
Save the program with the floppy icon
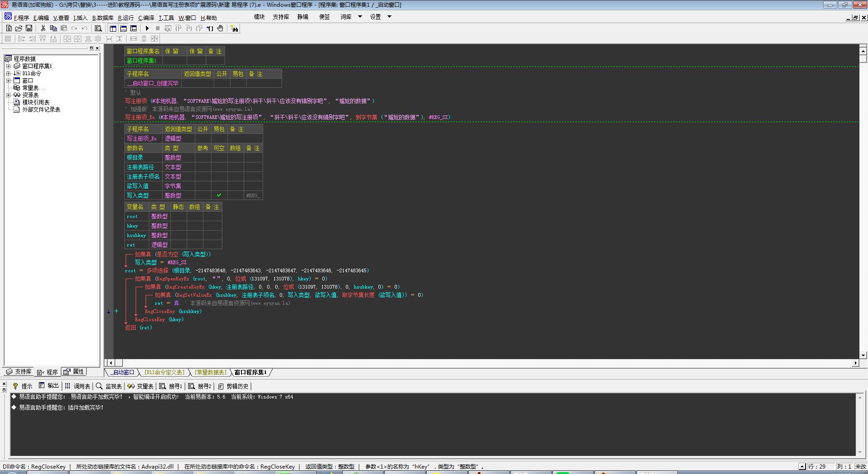tap(29, 28)
